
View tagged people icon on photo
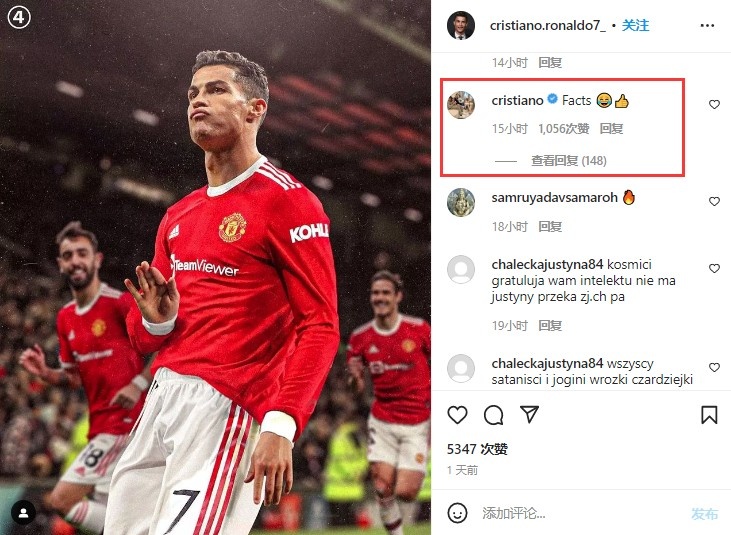pyautogui.click(x=23, y=514)
